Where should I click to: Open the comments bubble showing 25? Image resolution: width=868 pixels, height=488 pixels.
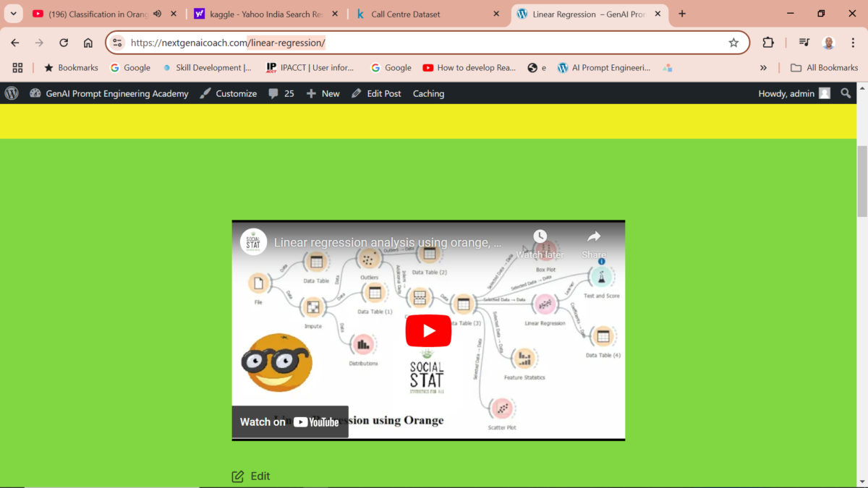point(281,93)
